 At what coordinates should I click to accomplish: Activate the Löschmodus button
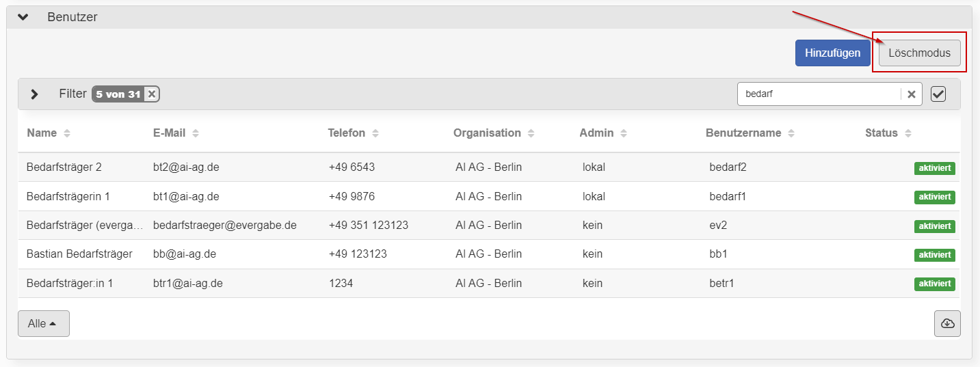click(919, 53)
